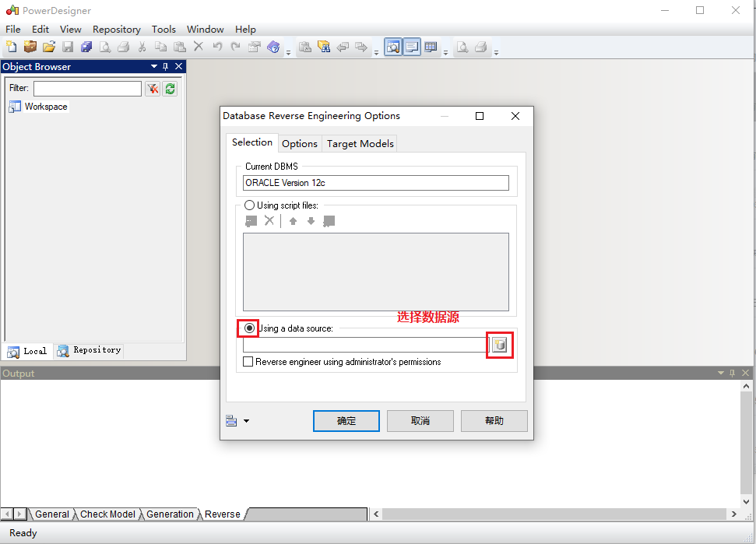
Task: Open the View menu
Action: (70, 30)
